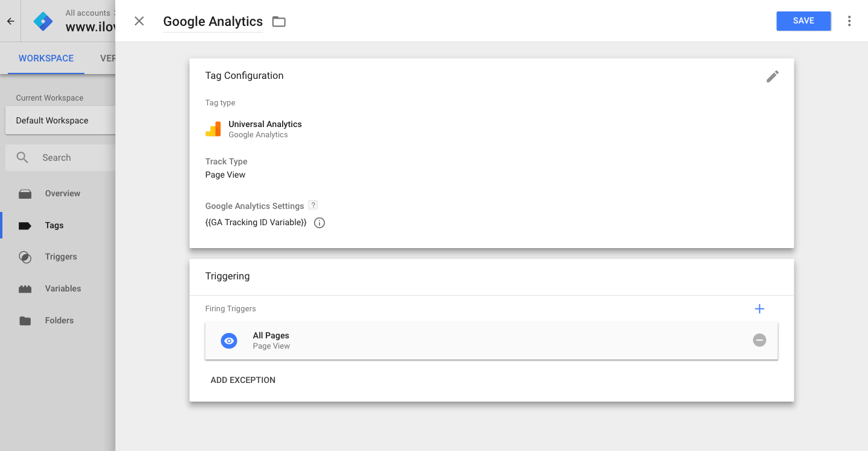Open Variables in the sidebar
The width and height of the screenshot is (868, 451).
pyautogui.click(x=63, y=288)
